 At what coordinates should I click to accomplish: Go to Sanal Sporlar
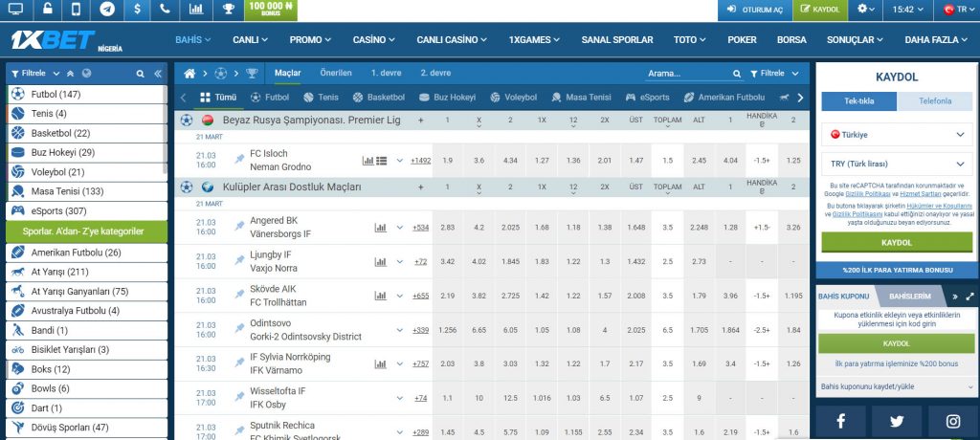tap(617, 39)
